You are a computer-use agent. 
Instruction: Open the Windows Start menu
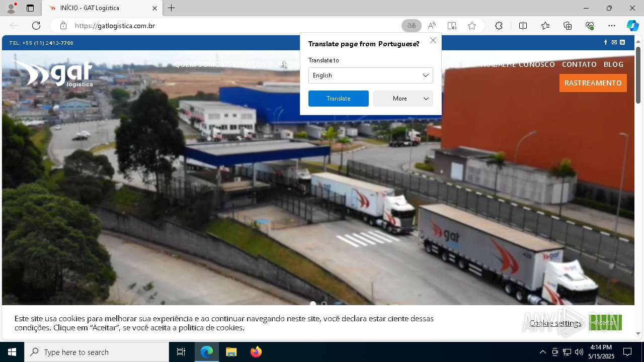(x=12, y=352)
